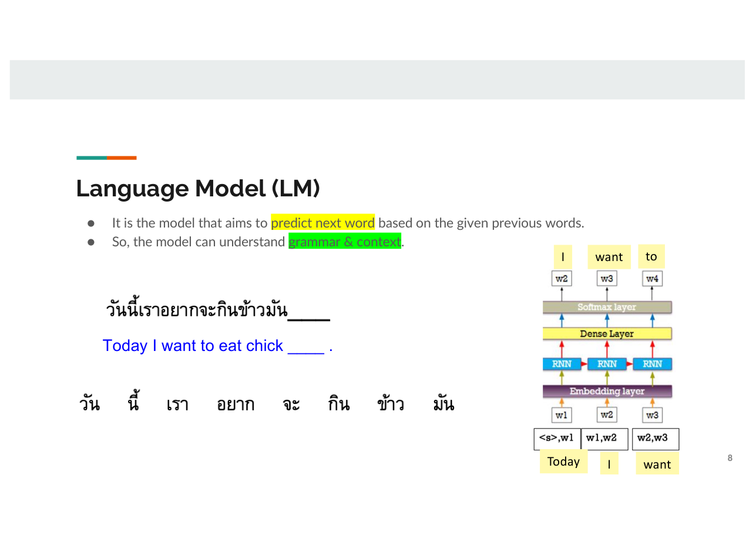Viewport: 756px width, 535px height.
Task: Click the RNN cell above the w1 box
Action: (x=562, y=364)
